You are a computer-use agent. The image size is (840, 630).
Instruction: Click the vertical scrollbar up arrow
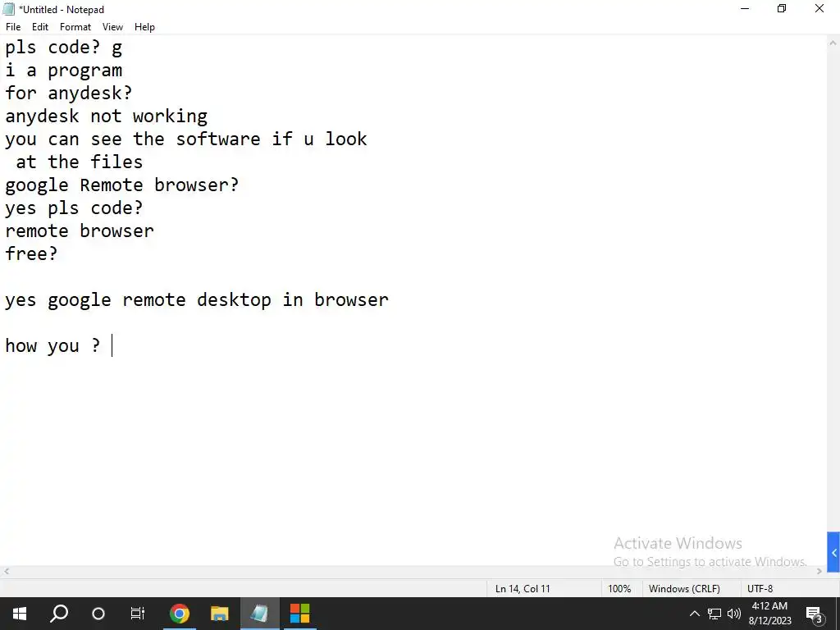[833, 42]
